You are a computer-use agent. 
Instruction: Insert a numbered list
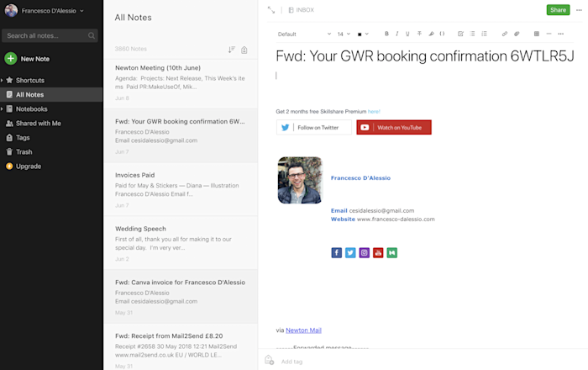tap(484, 34)
